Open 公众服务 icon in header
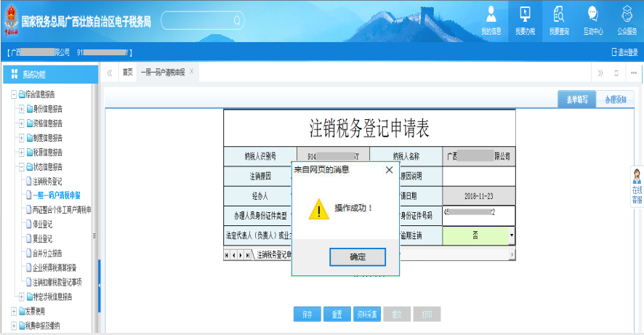This screenshot has height=335, width=644. (627, 15)
